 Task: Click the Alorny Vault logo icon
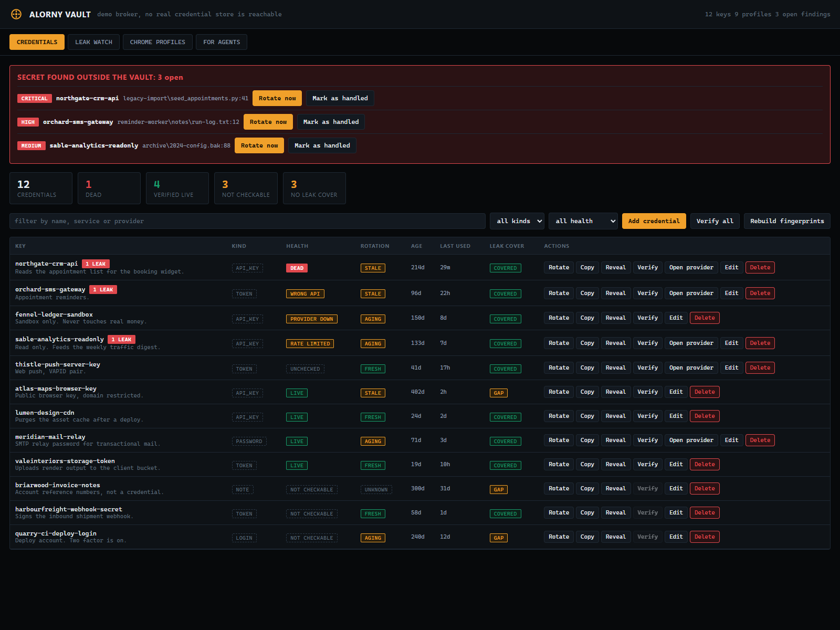pyautogui.click(x=16, y=14)
